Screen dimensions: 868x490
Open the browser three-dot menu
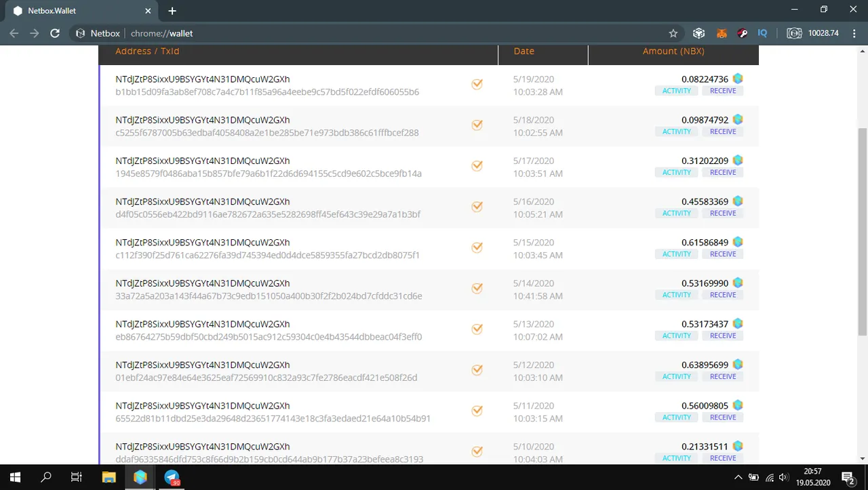854,33
